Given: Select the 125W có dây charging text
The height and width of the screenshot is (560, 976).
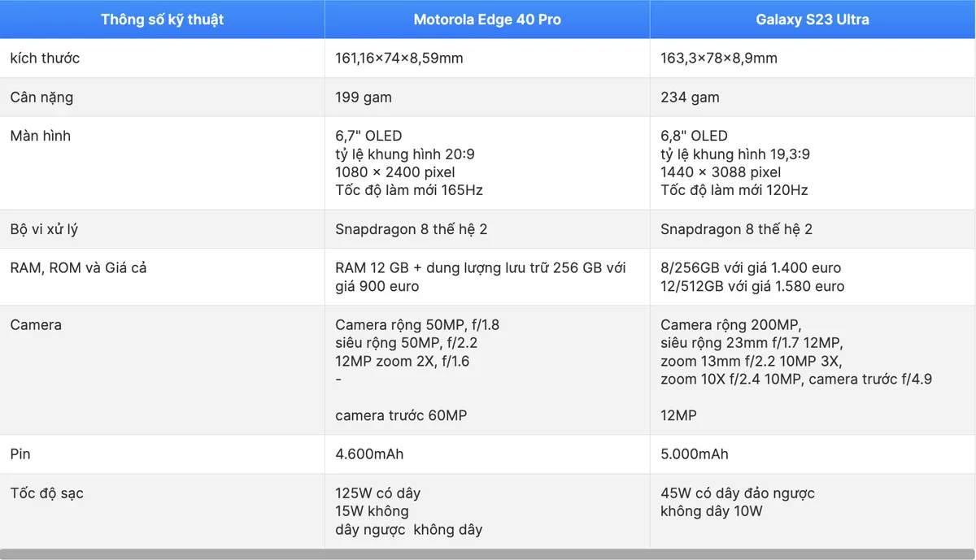Looking at the screenshot, I should (x=378, y=493).
